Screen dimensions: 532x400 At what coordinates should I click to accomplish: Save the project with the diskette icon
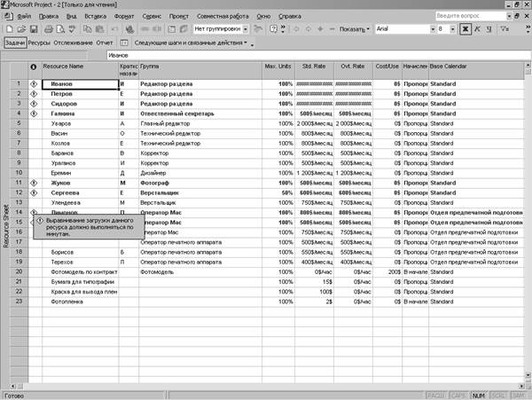34,29
